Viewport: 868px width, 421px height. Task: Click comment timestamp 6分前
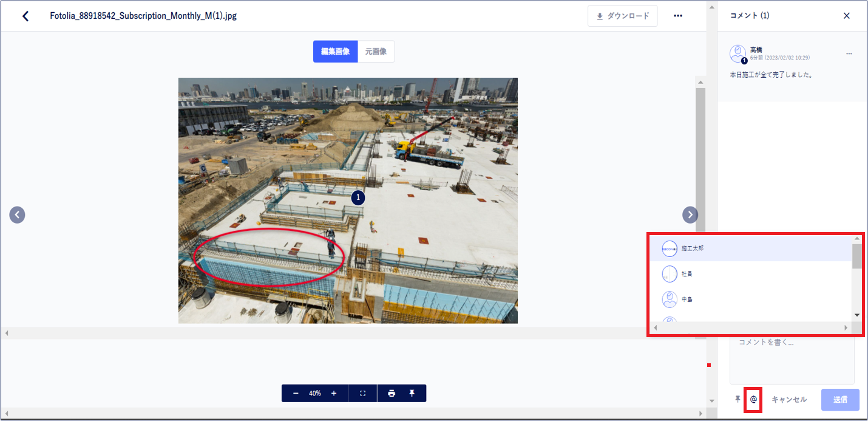[x=780, y=58]
